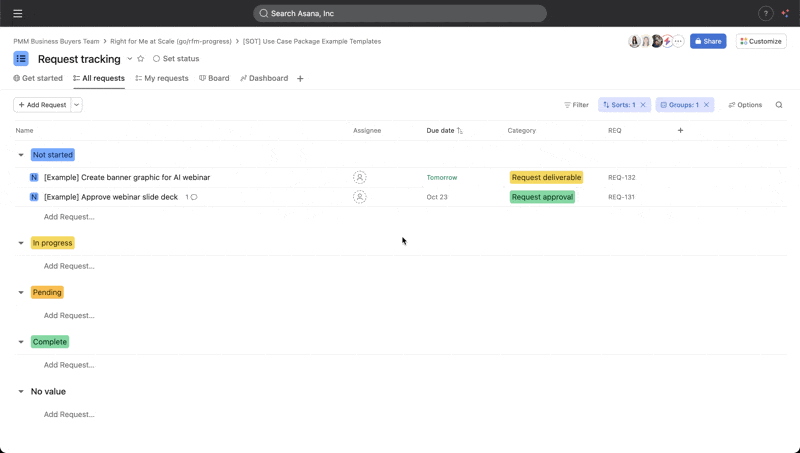This screenshot has width=800, height=453.
Task: Open the Customize panel
Action: [x=761, y=41]
